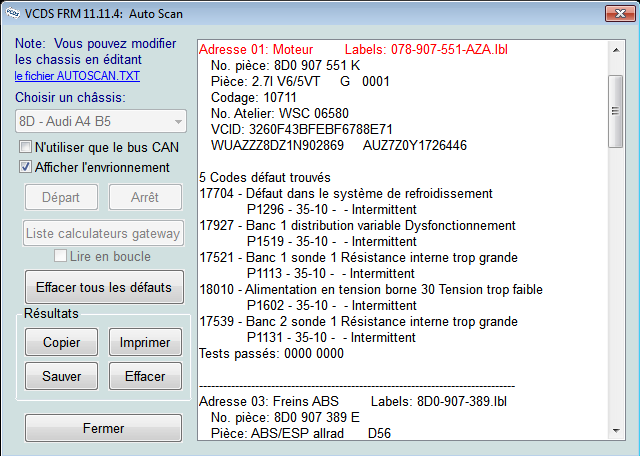
Task: Click Effacer tous les défauts button
Action: [x=104, y=287]
